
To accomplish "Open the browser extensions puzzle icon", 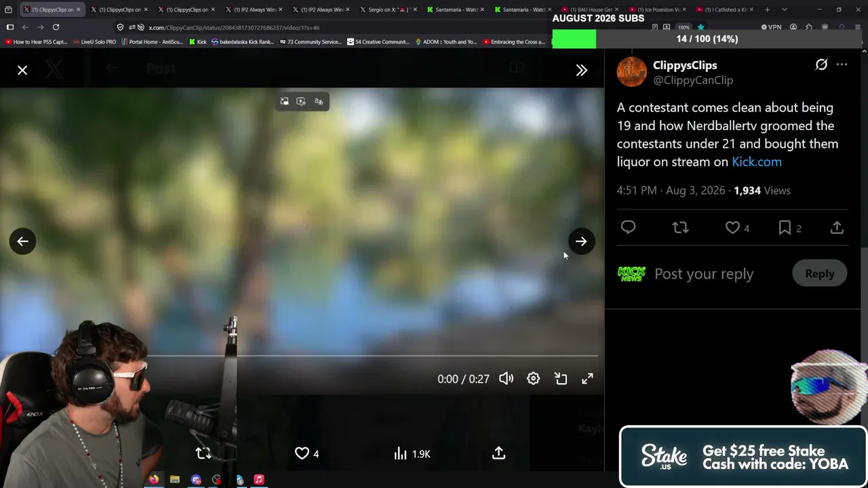I will pos(809,27).
